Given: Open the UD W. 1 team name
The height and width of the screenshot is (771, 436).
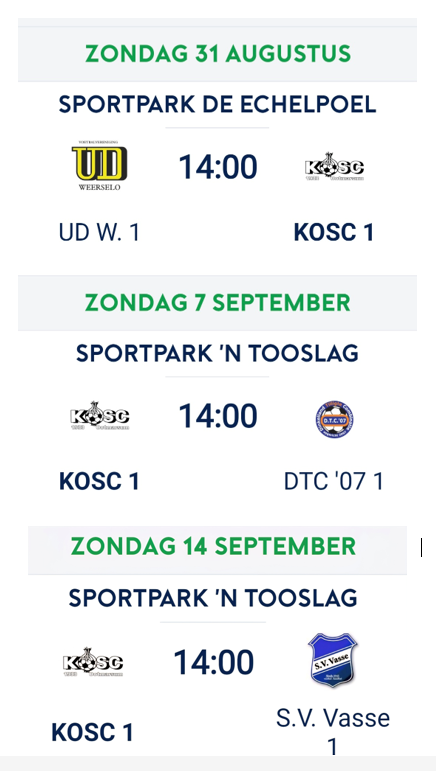Looking at the screenshot, I should click(x=99, y=232).
